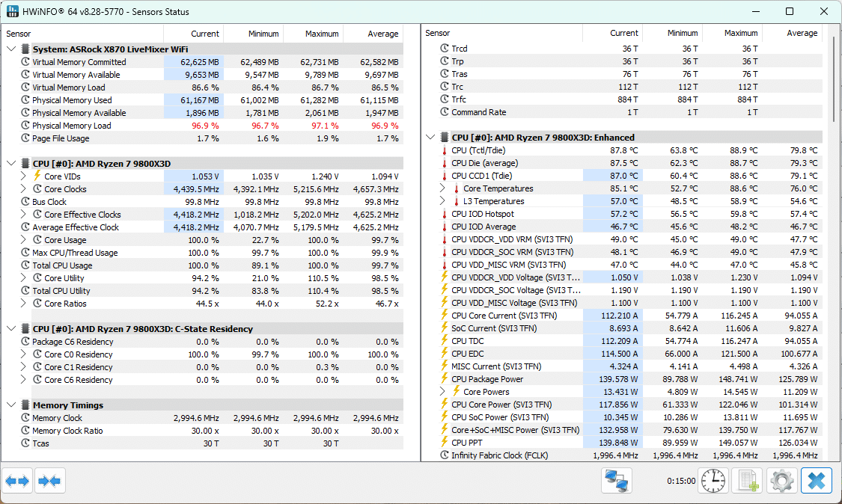Expand the Core C1 Residency row
842x504 pixels.
coord(23,366)
